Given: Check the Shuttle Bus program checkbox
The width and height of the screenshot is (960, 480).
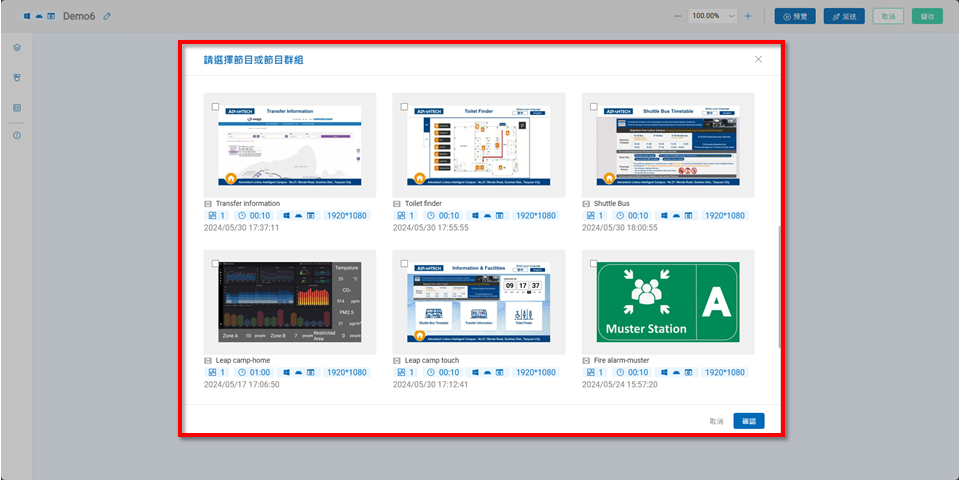Looking at the screenshot, I should point(594,106).
